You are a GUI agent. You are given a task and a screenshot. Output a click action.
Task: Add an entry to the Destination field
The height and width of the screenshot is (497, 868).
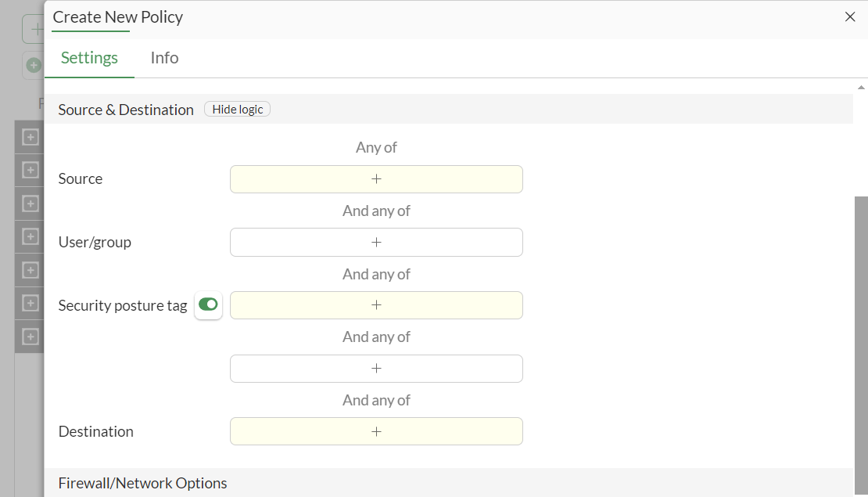[376, 431]
